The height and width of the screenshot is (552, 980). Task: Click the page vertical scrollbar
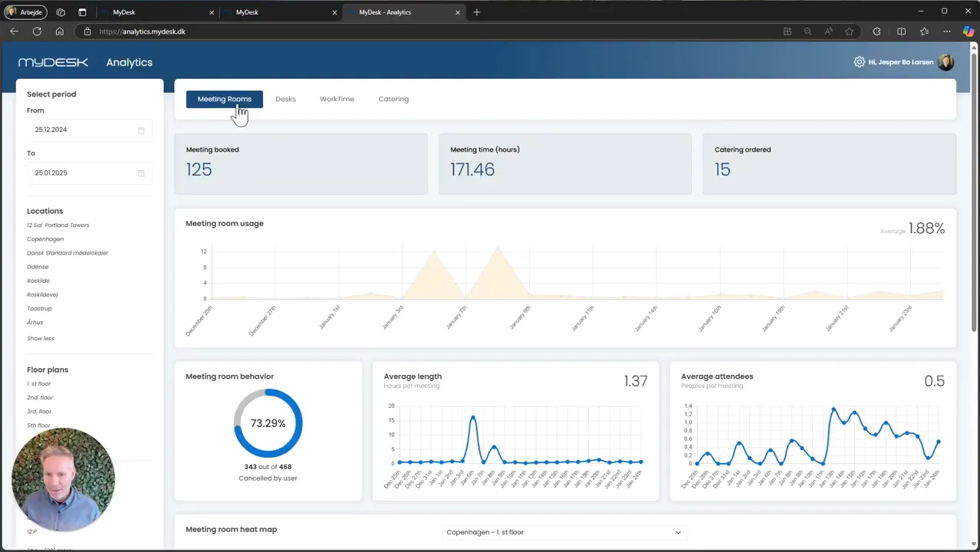pos(975,192)
